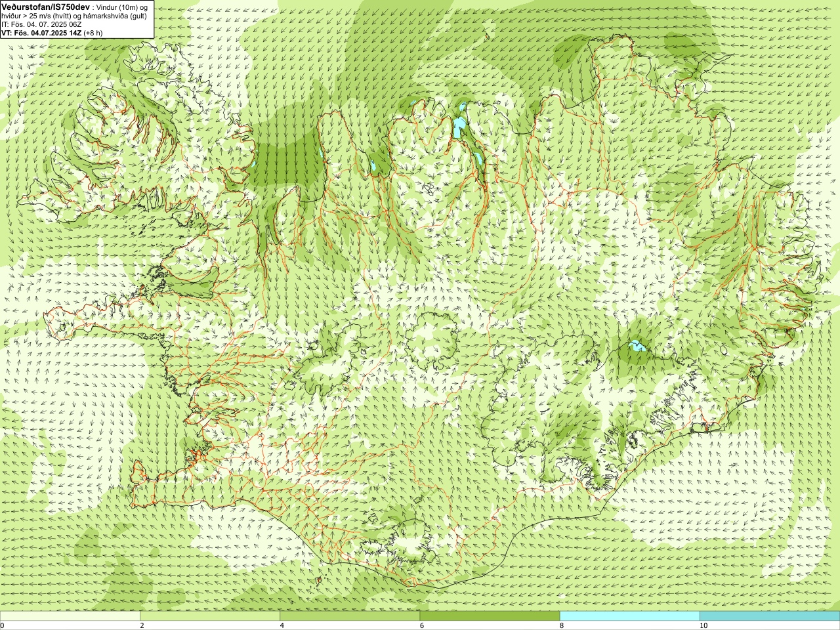Click the legend label '0'
This screenshot has width=840, height=630.
[3, 625]
